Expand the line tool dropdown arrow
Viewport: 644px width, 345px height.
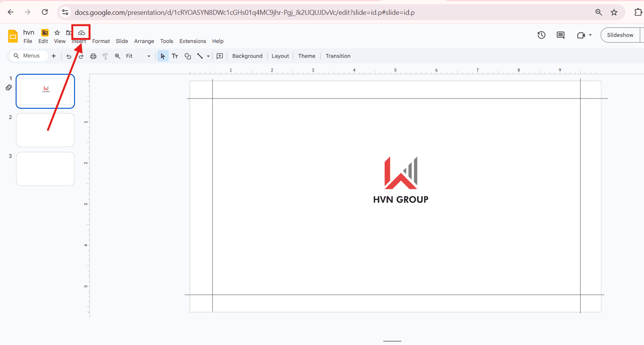point(208,56)
